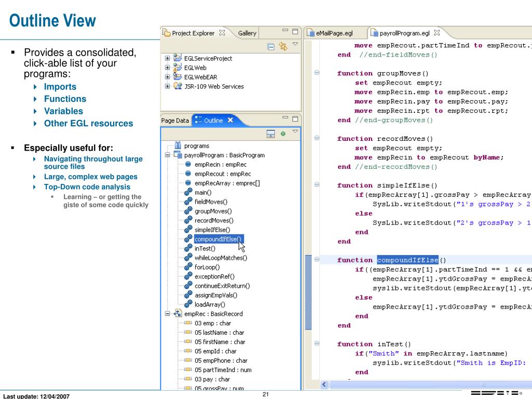Open the Outline view menu arrow

295,131
